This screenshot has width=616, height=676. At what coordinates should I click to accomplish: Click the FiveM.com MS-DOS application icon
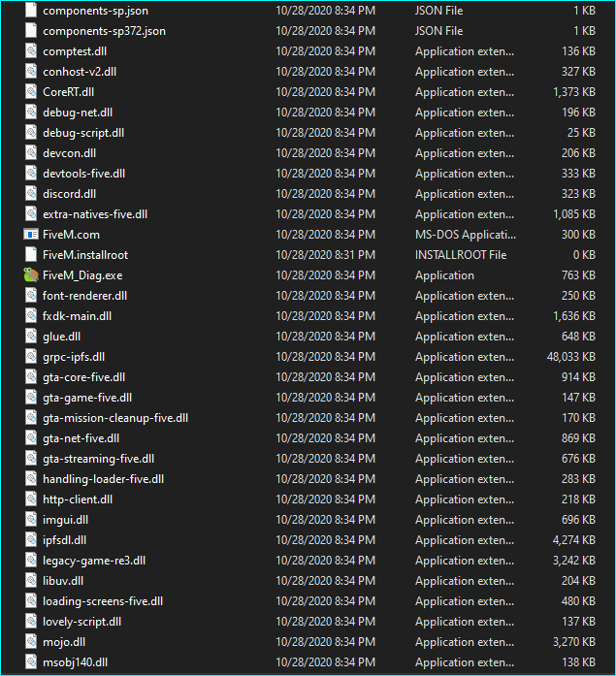(x=31, y=234)
